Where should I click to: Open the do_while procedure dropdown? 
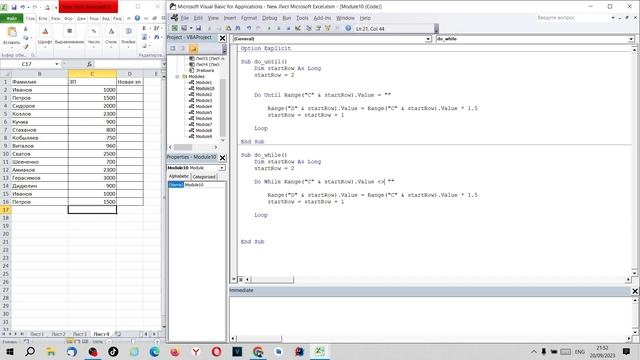[631, 39]
